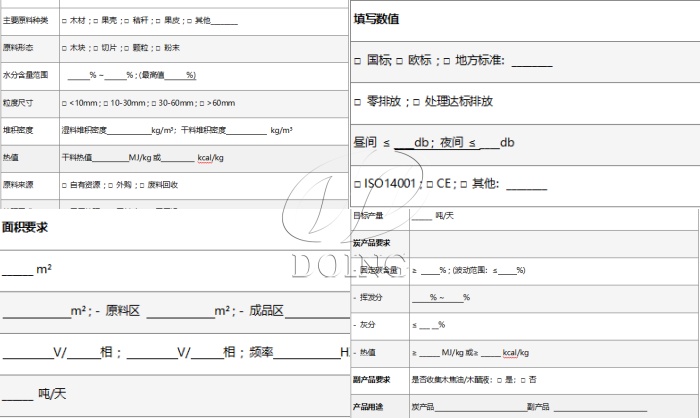The height and width of the screenshot is (418, 700).
Task: Click the 挥发分 label
Action: (x=371, y=298)
